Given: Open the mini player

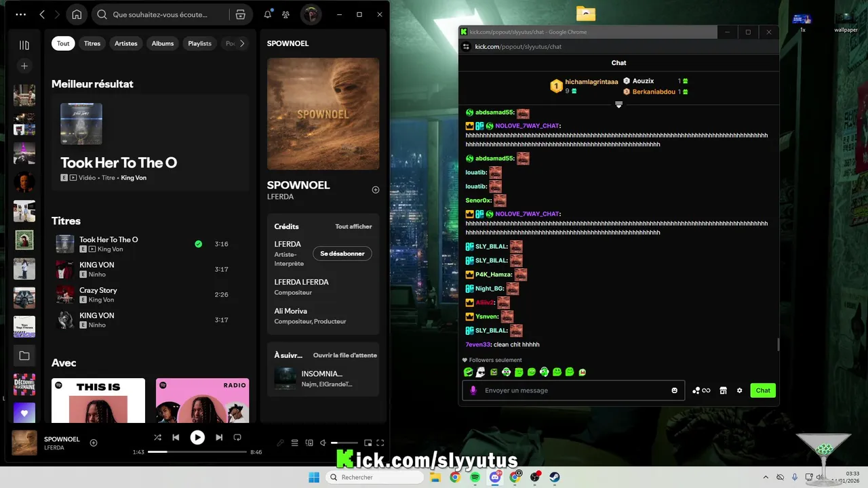Looking at the screenshot, I should pos(368,443).
